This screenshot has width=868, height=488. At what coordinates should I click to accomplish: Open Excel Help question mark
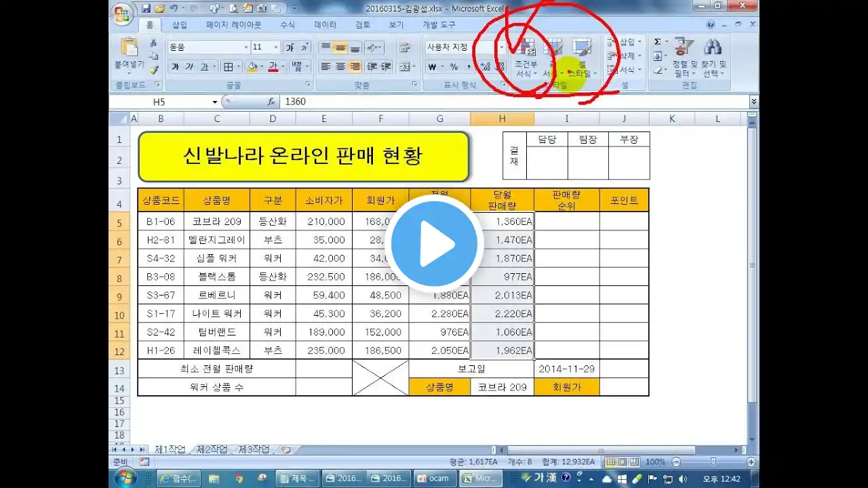(711, 24)
